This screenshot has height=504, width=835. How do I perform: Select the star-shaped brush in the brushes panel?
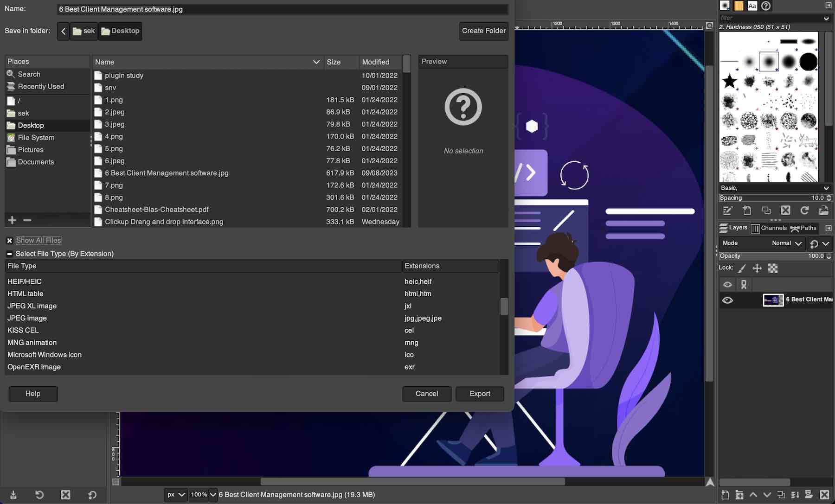pyautogui.click(x=729, y=81)
